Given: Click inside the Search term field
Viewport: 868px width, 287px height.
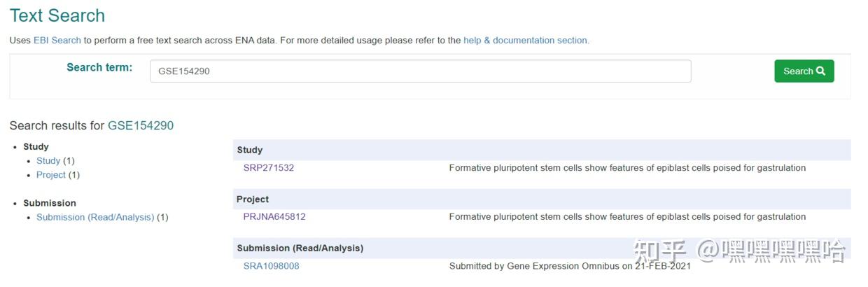Looking at the screenshot, I should [x=420, y=71].
